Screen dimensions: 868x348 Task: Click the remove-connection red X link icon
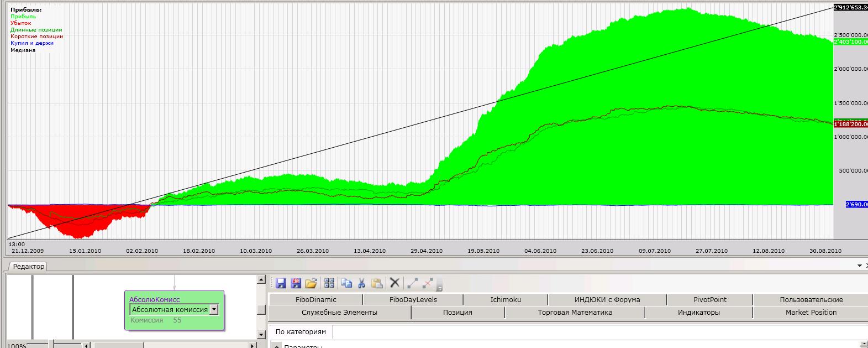(x=428, y=283)
